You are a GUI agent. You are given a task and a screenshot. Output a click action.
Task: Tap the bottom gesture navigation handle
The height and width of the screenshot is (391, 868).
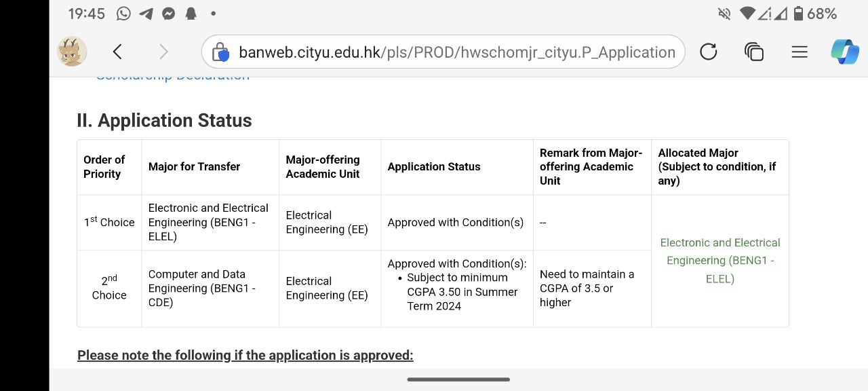458,379
